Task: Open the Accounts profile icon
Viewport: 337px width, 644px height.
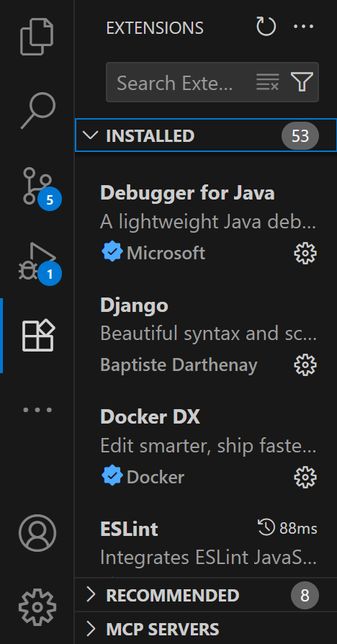Action: click(x=37, y=532)
